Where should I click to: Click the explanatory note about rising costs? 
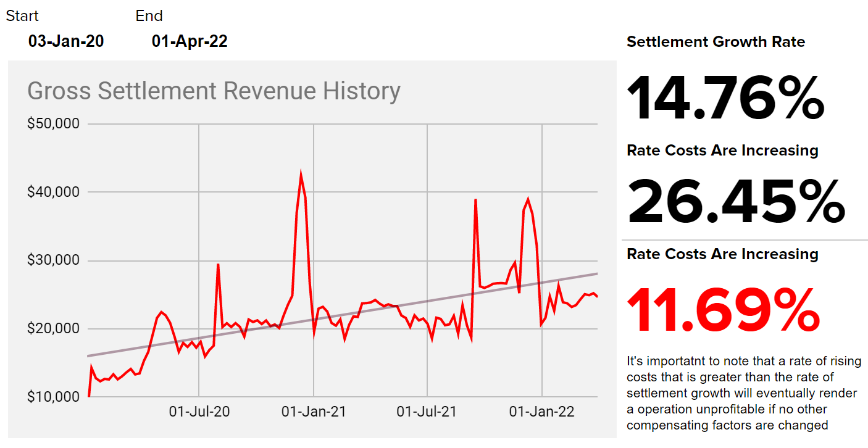coord(744,393)
